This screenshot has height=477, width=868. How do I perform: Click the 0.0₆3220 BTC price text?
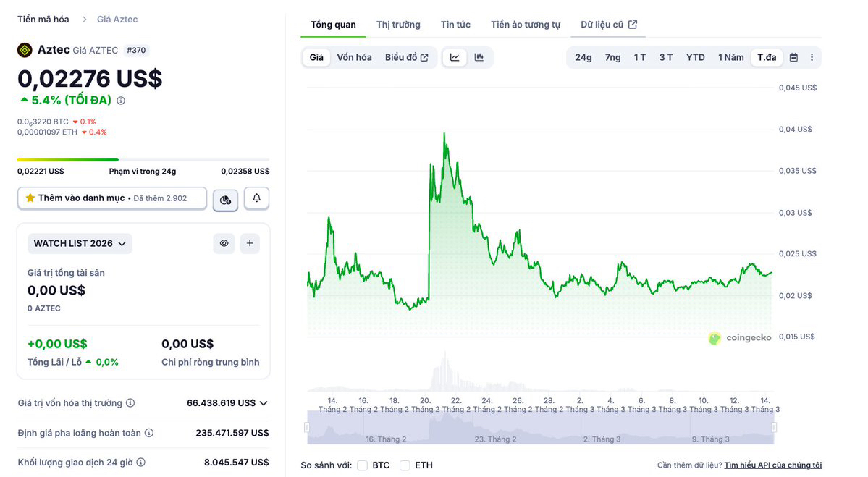43,122
